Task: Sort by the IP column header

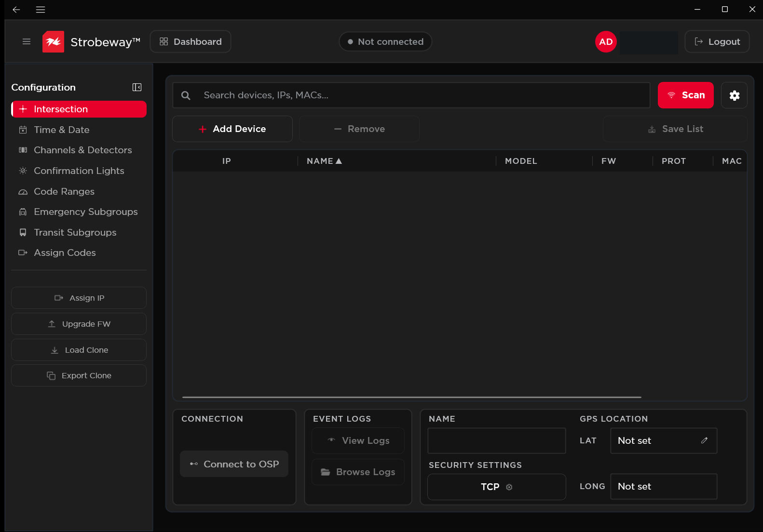Action: 227,161
